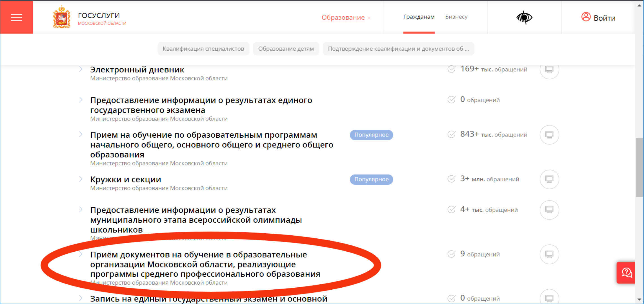The height and width of the screenshot is (304, 644).
Task: Open the hamburger navigation menu
Action: 17,17
